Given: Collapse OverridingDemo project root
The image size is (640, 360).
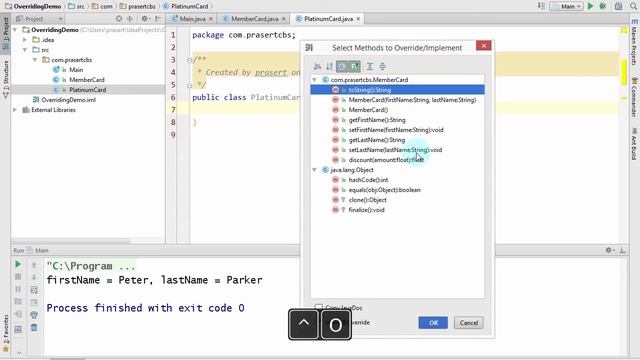Looking at the screenshot, I should pos(15,30).
